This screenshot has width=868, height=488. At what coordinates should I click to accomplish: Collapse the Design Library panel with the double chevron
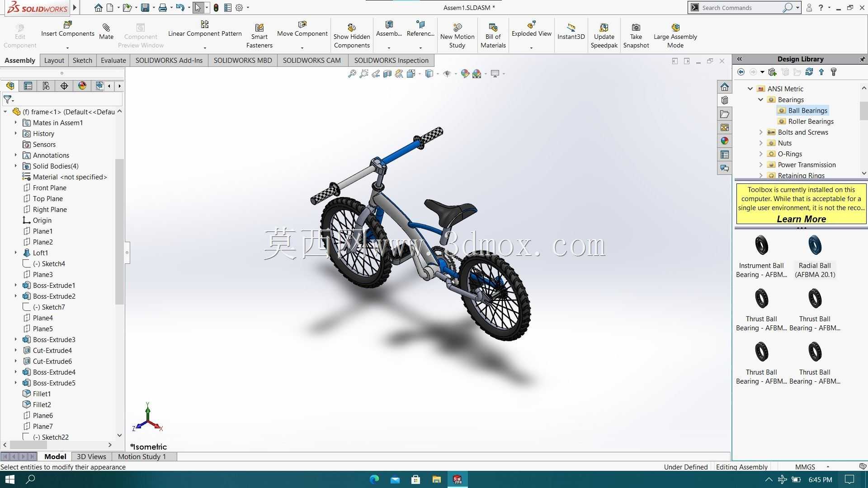740,59
